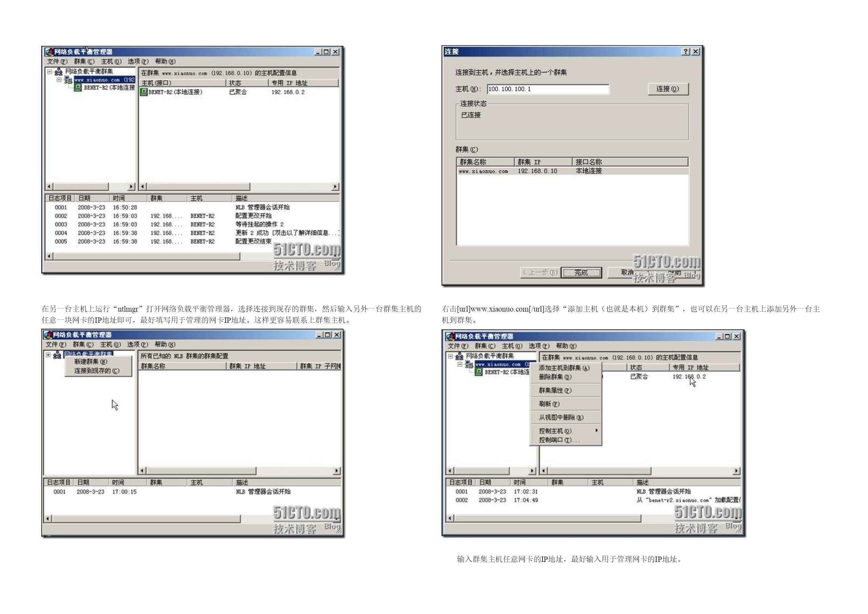Screen dimensions: 868x614
Task: Expand 控制主机 submenu arrow
Action: click(x=596, y=431)
